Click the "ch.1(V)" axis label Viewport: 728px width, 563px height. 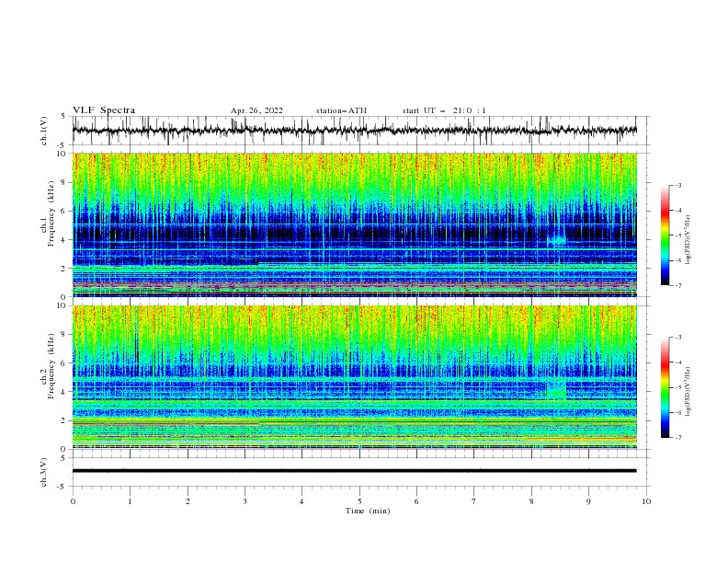click(x=44, y=131)
